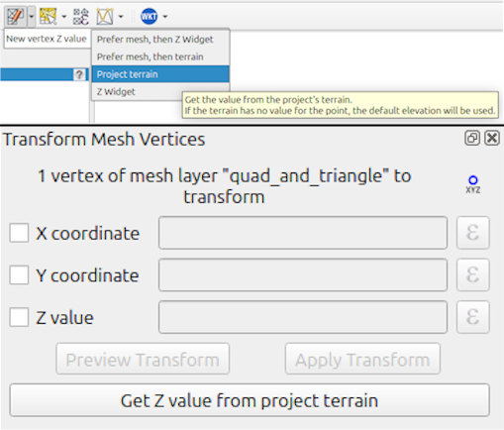This screenshot has height=430, width=504.
Task: Open expression builder for X coordinate
Action: (472, 233)
